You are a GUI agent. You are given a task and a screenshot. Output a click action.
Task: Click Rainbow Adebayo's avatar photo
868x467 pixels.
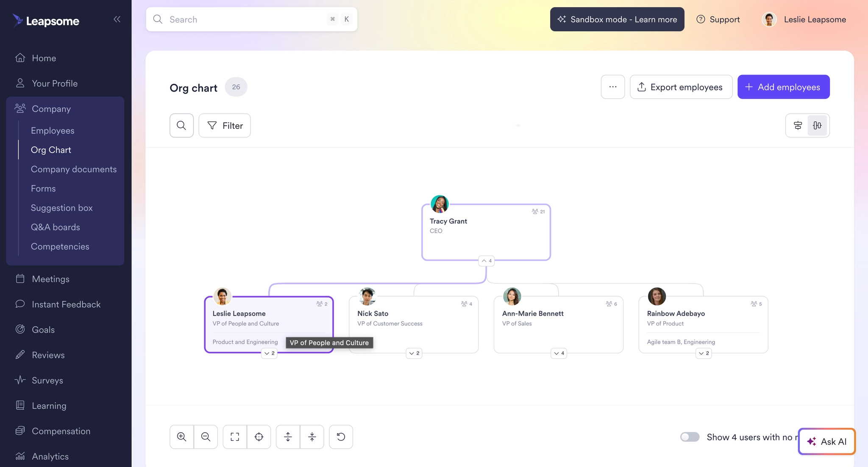657,296
